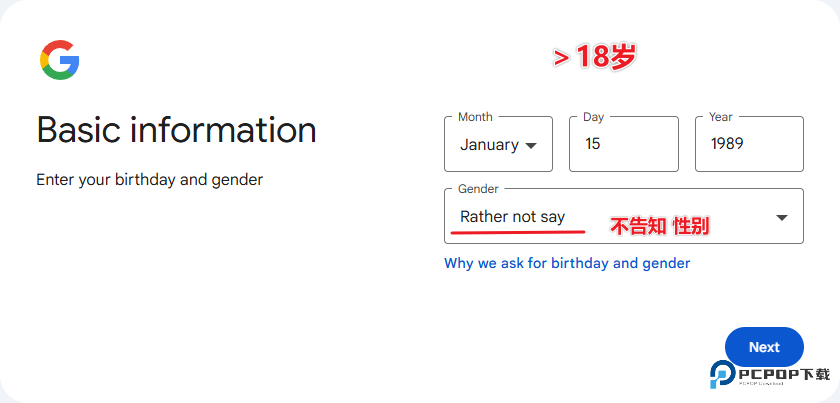Open the Gender dropdown arrow

click(782, 218)
